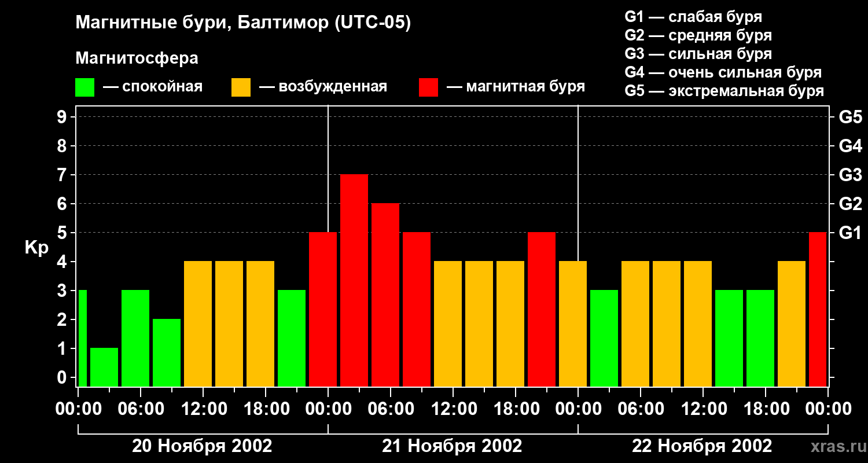Click the 18:00 time label on 21 Ноября
This screenshot has height=463, width=868.
[516, 409]
